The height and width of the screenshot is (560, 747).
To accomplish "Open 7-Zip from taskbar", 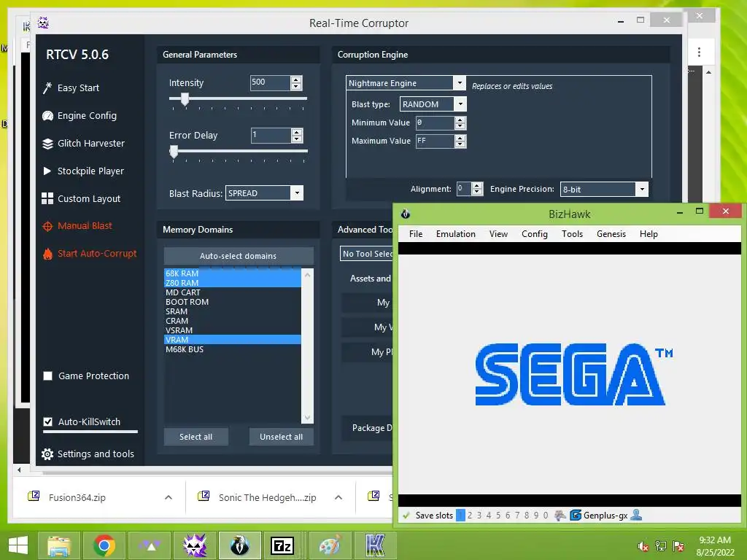I will tap(282, 545).
